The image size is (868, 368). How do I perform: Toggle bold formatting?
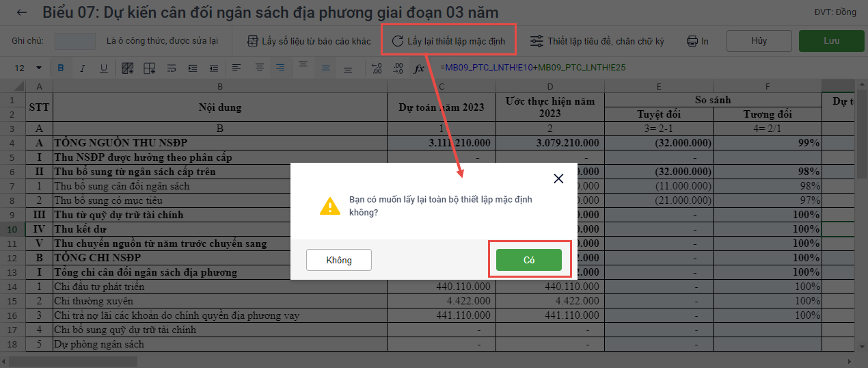61,68
